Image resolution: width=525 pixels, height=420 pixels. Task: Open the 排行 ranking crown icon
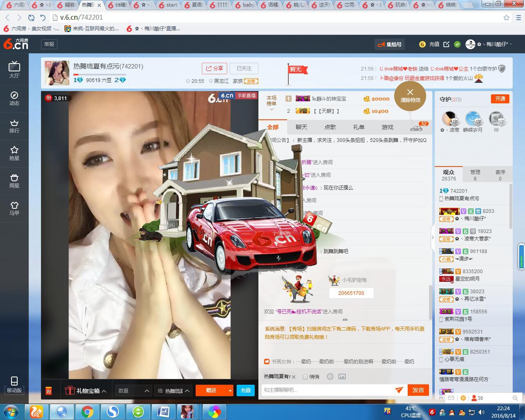[x=14, y=126]
